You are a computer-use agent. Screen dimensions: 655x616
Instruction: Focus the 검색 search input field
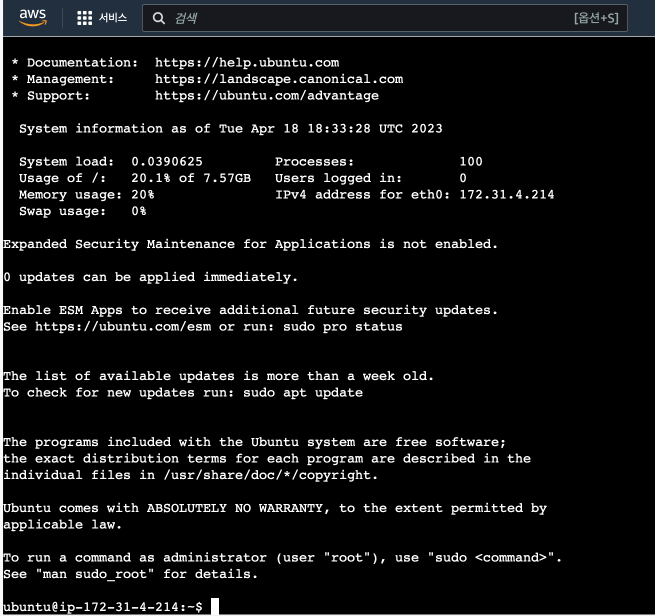384,18
